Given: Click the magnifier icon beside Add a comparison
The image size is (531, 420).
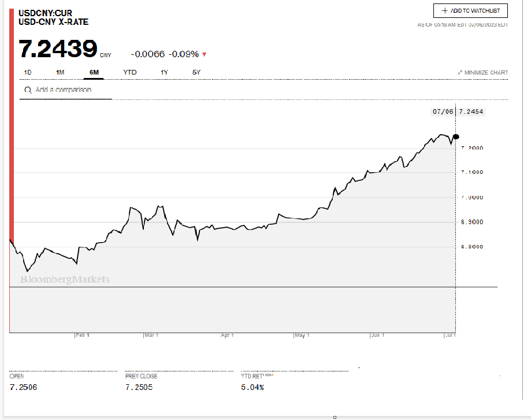Looking at the screenshot, I should [27, 90].
